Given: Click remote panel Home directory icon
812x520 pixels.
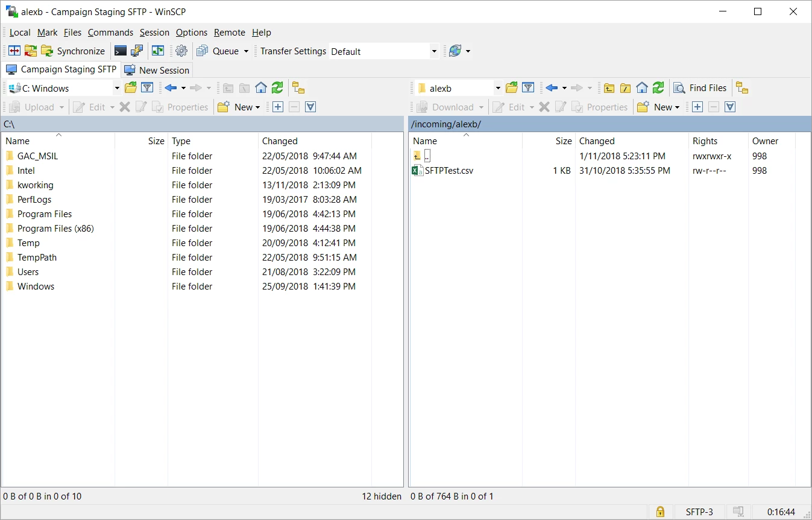Looking at the screenshot, I should tap(642, 88).
